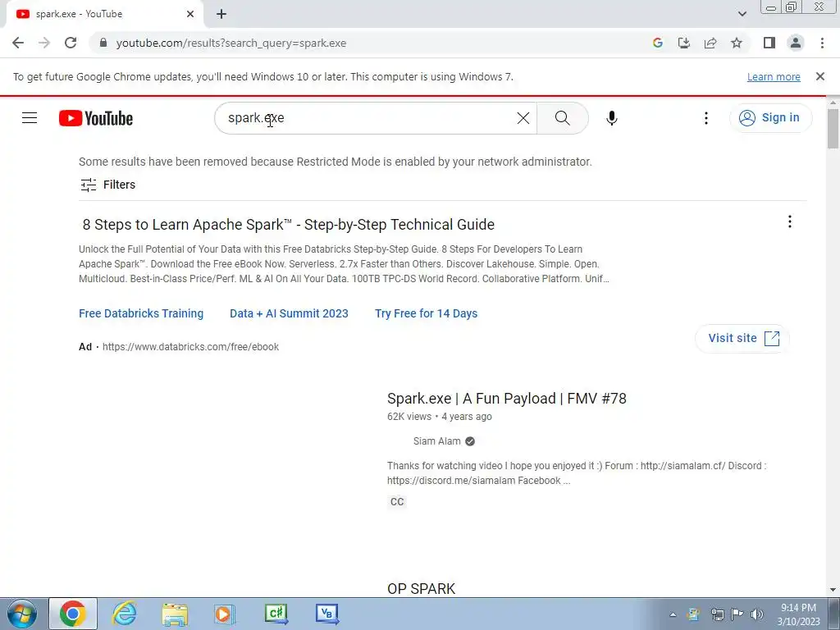Open Windows Media Player from taskbar
Viewport: 840px width, 630px height.
[x=225, y=614]
